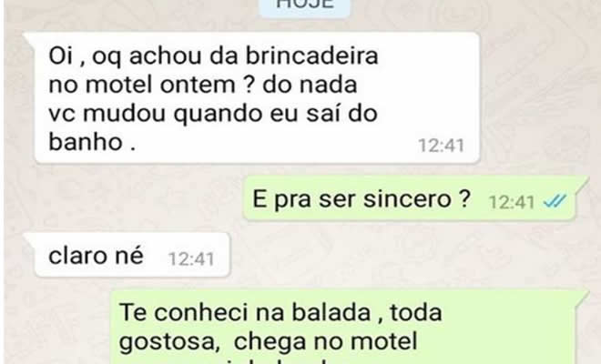601x364 pixels.
Task: Click the word 'gostosa' in the green message
Action: pos(169,342)
